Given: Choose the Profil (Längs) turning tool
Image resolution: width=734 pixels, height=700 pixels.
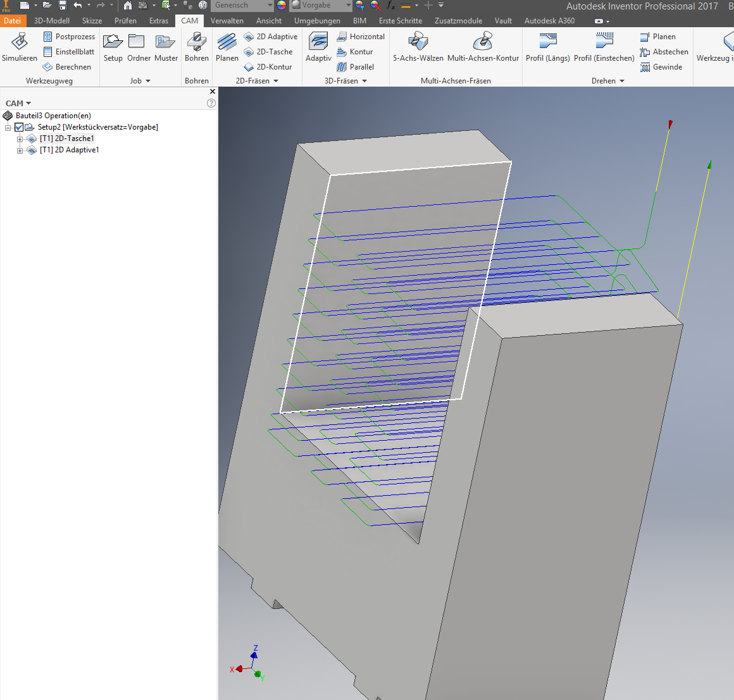Looking at the screenshot, I should [x=548, y=47].
